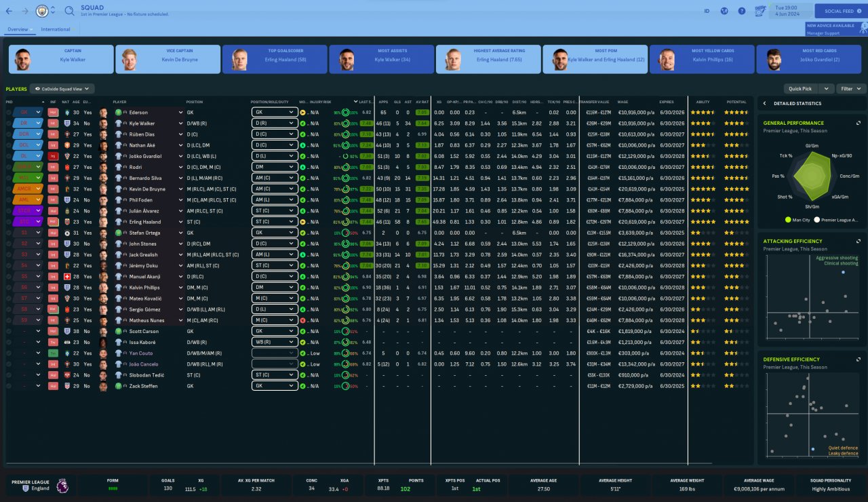868x502 pixels.
Task: Click the manager support badge icon beside the date
Action: coord(761,11)
